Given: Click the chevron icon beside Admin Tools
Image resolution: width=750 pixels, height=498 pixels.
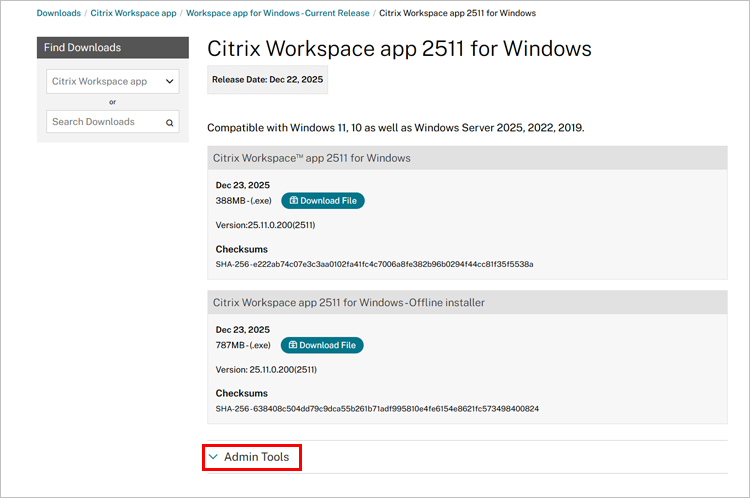Looking at the screenshot, I should click(213, 457).
